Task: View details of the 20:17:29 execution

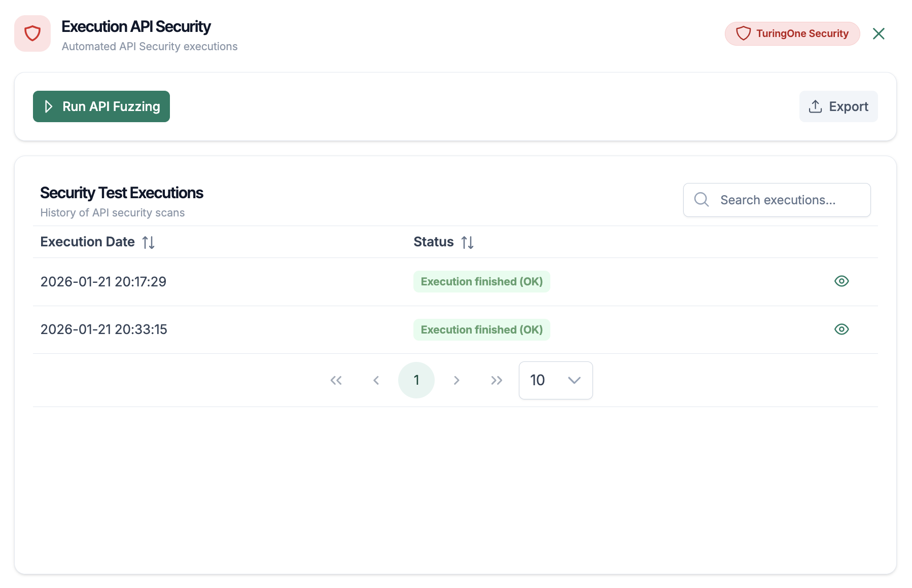Action: click(x=841, y=281)
